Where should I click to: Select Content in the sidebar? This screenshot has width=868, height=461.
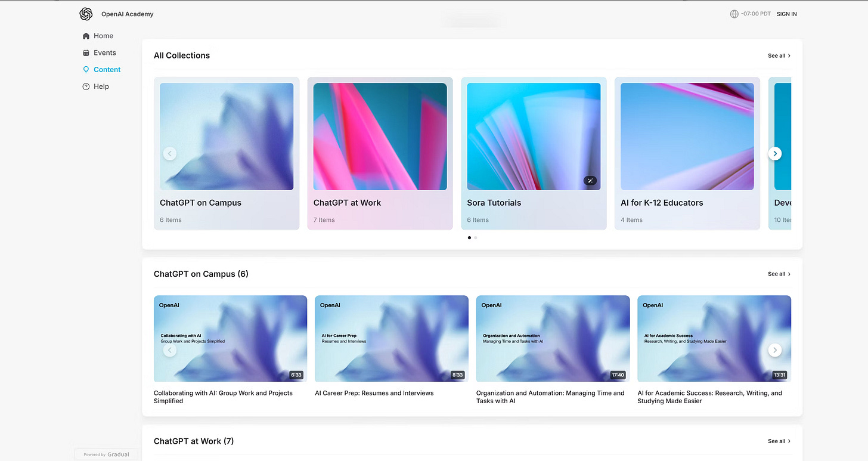101,70
